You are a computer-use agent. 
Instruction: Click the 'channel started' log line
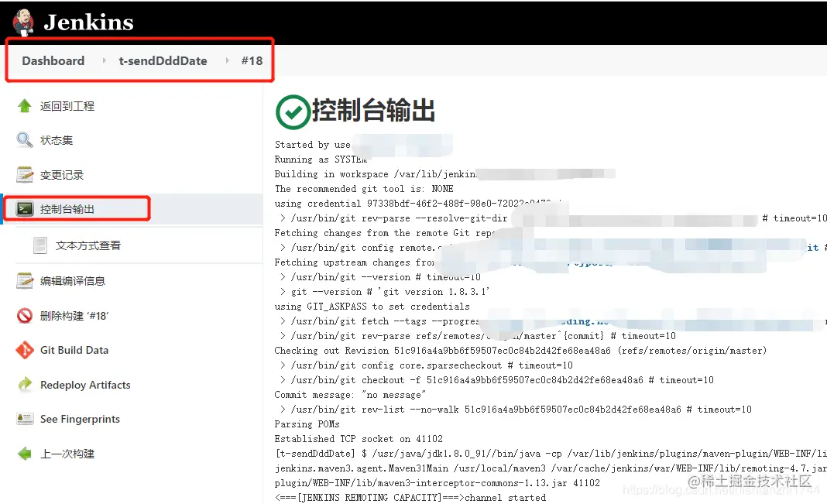(x=410, y=498)
